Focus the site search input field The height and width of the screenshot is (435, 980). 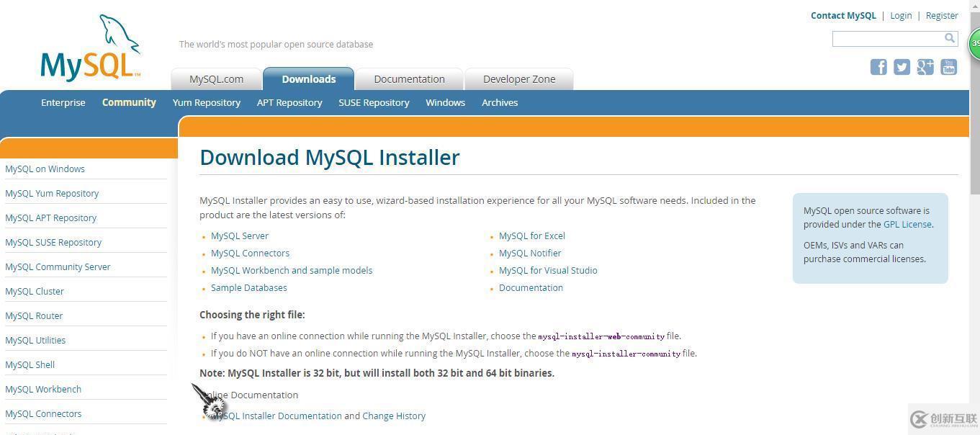(x=888, y=39)
